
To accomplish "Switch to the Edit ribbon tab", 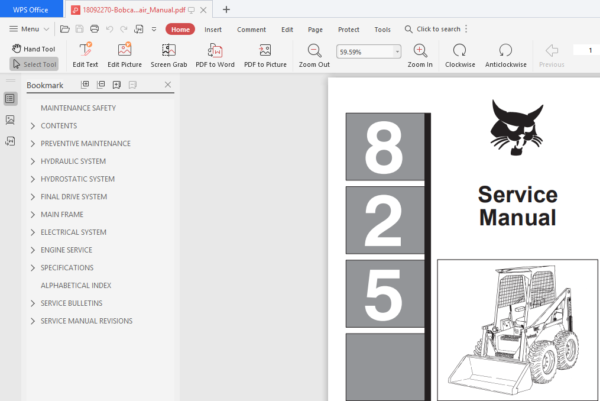I will click(x=287, y=29).
